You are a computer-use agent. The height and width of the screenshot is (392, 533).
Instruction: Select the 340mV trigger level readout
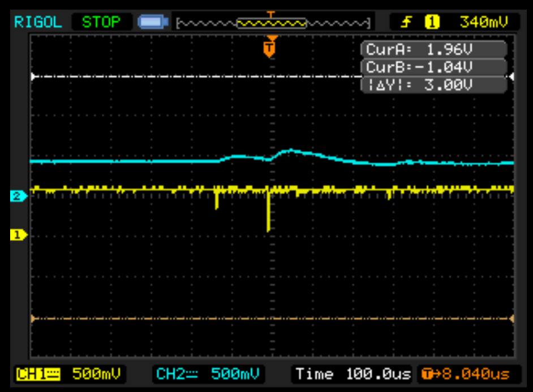point(481,23)
